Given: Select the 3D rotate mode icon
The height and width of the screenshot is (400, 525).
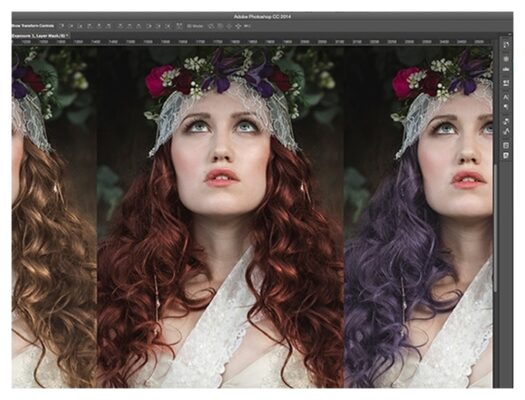Looking at the screenshot, I should (x=211, y=26).
